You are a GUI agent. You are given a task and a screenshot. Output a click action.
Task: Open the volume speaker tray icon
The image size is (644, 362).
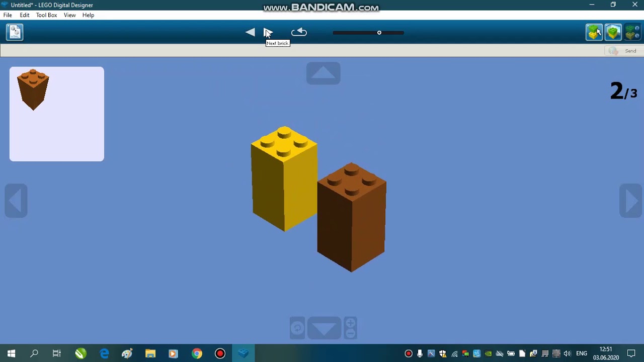pos(568,353)
